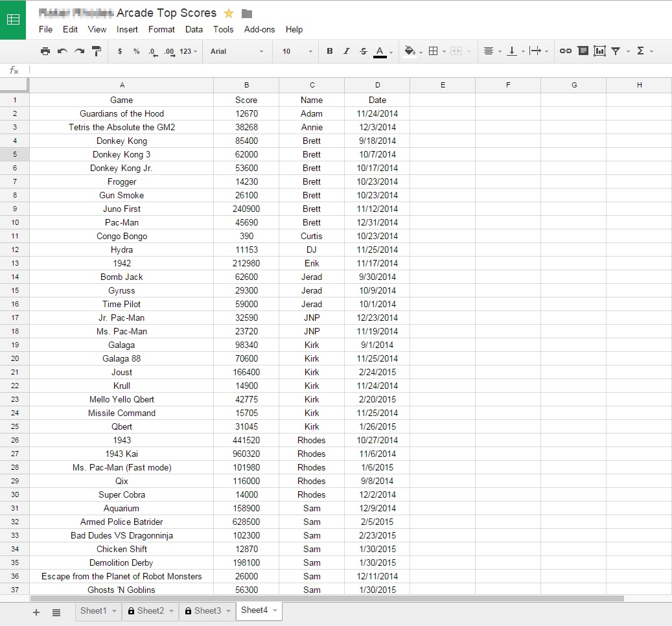Select the name cell 'Curtis'
Image resolution: width=672 pixels, height=626 pixels.
click(312, 236)
